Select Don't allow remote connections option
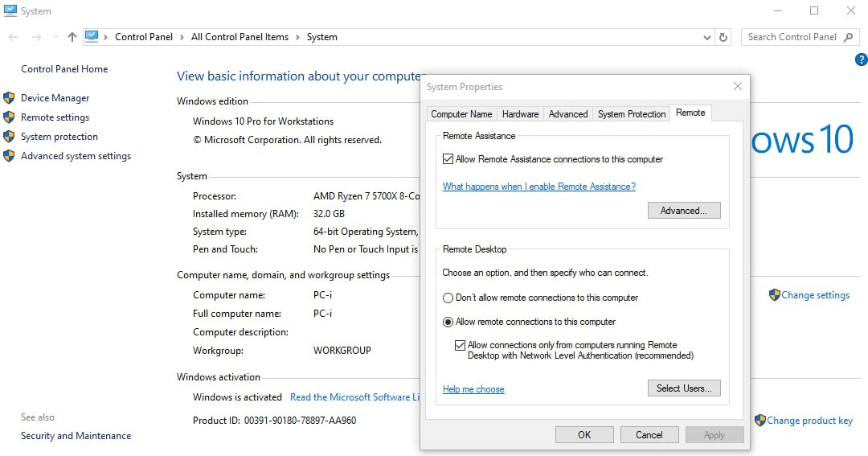 [x=448, y=298]
